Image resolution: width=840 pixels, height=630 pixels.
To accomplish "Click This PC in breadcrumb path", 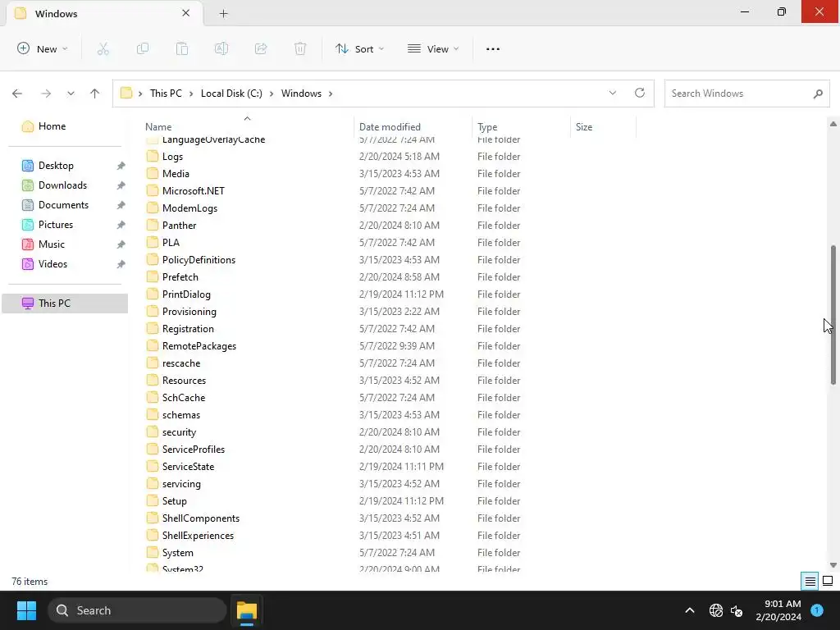I will coord(166,94).
